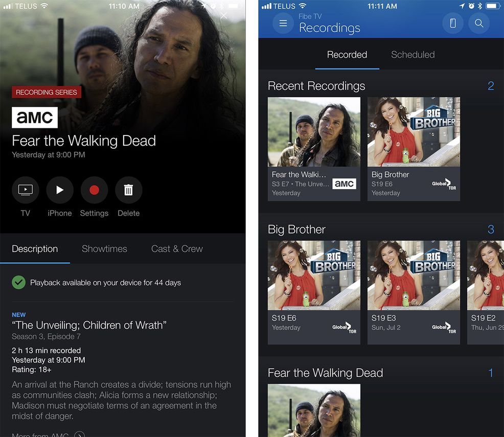Image resolution: width=504 pixels, height=437 pixels.
Task: Tap the phone device icon in header
Action: point(452,23)
